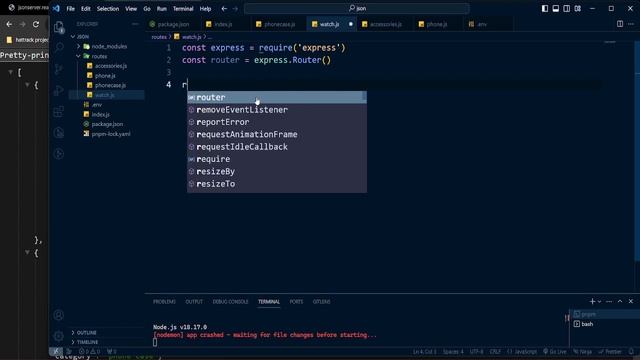The height and width of the screenshot is (360, 640).
Task: Switch to the Output panel tab
Action: [194, 302]
